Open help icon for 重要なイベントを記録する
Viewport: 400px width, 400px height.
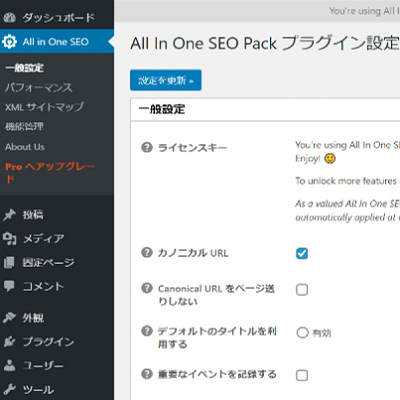pyautogui.click(x=147, y=374)
